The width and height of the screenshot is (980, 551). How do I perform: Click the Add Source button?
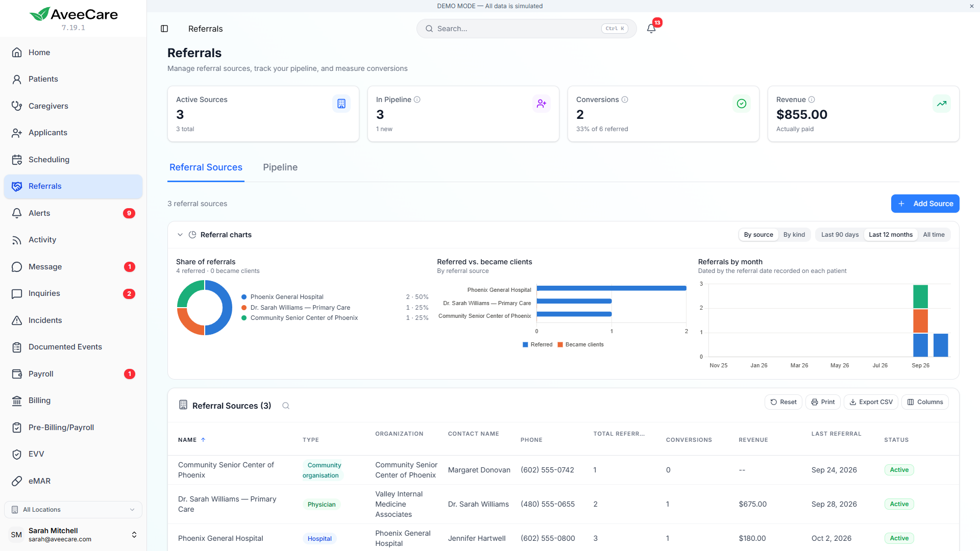tap(925, 204)
